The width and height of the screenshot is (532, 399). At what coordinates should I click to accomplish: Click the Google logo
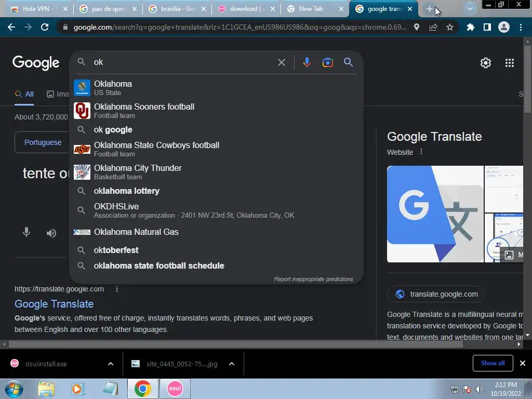(x=36, y=63)
